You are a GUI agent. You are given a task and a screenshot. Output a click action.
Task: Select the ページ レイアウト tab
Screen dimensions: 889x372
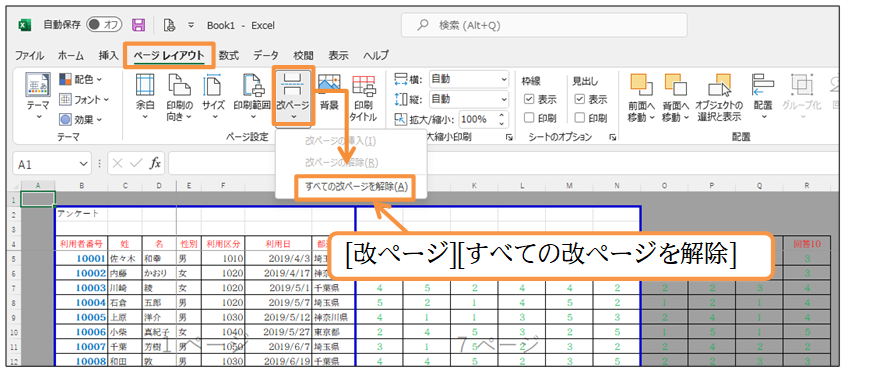pyautogui.click(x=168, y=56)
